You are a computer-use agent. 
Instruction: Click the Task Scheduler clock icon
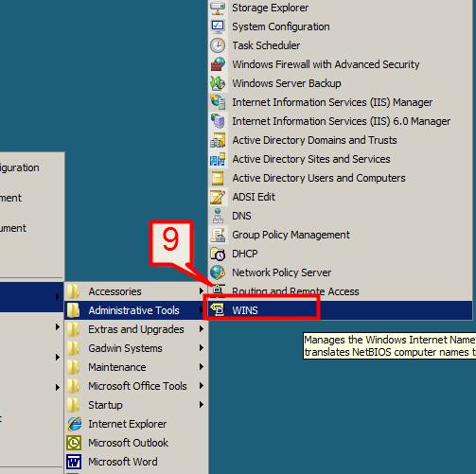tap(218, 45)
